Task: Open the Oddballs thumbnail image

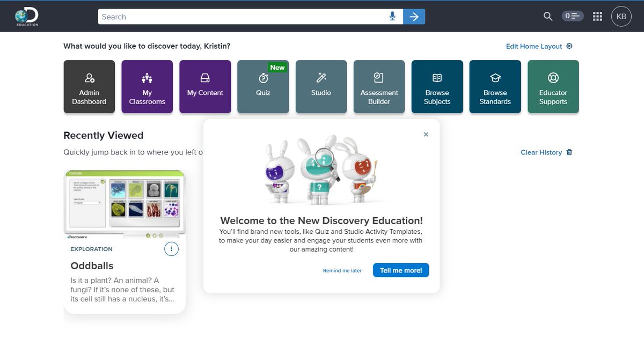Action: pos(125,204)
